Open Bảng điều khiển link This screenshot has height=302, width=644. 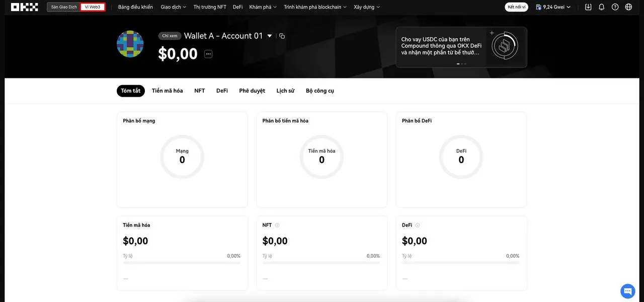click(135, 7)
